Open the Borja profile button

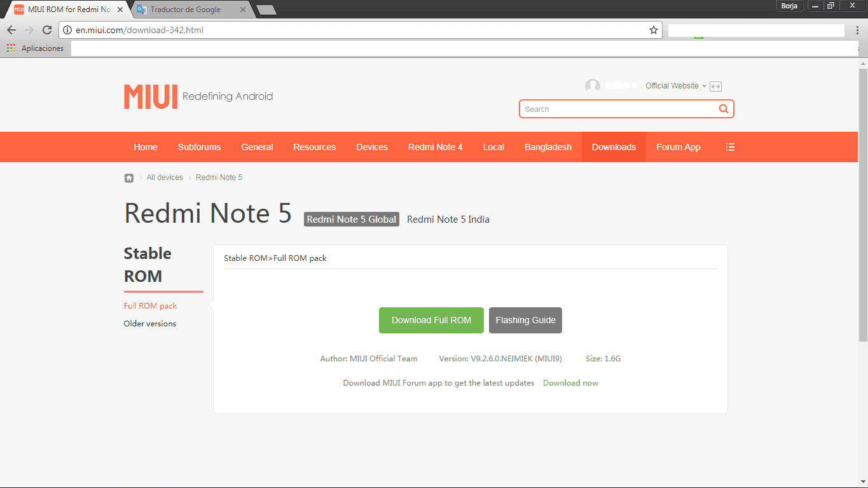pyautogui.click(x=789, y=6)
